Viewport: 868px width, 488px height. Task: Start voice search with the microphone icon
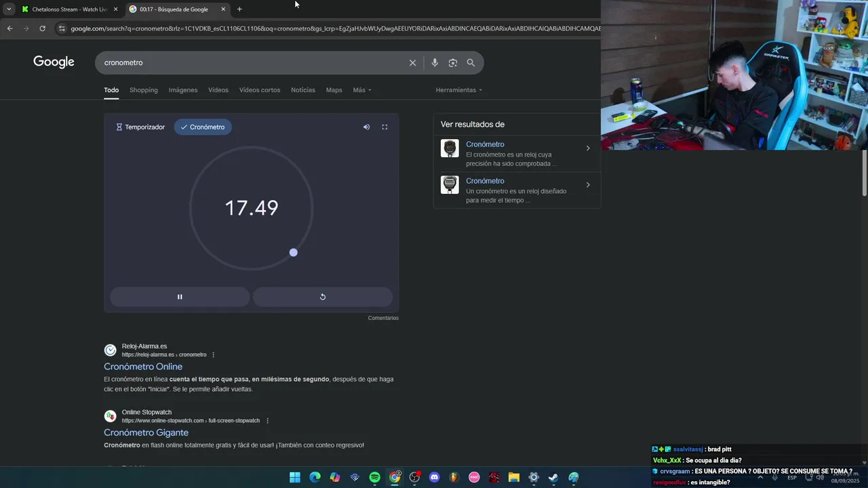[x=435, y=62]
